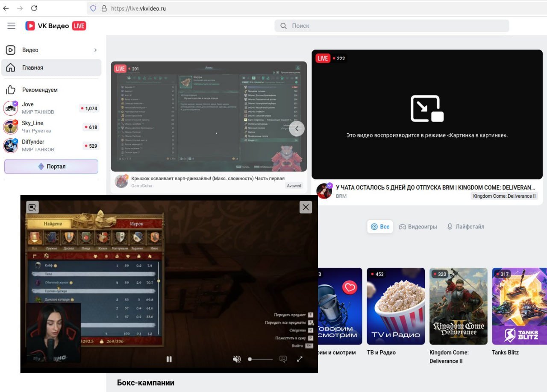Toggle chat in the mini player
547x392 pixels.
[x=283, y=359]
